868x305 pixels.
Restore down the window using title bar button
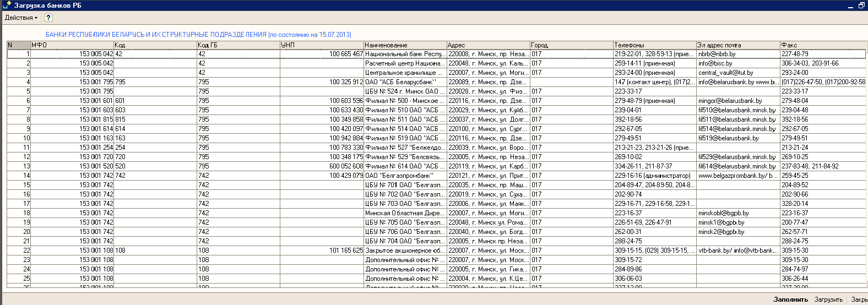click(x=861, y=6)
